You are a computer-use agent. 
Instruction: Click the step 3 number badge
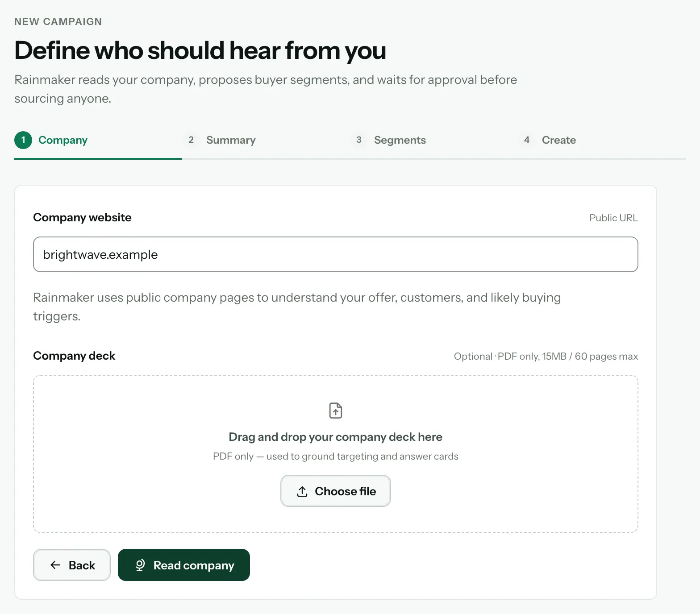359,140
